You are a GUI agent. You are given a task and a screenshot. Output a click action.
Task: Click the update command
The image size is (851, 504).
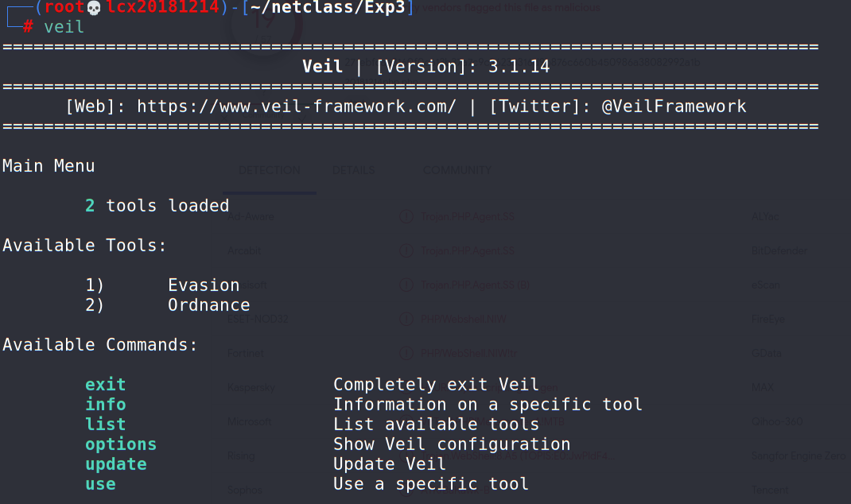point(116,464)
